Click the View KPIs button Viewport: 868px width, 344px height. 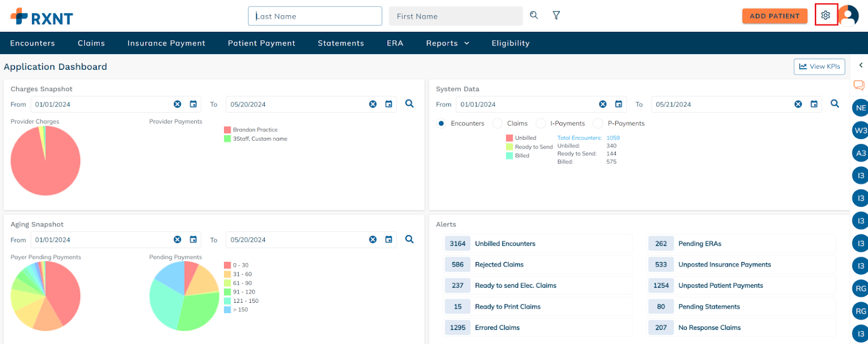tap(819, 67)
